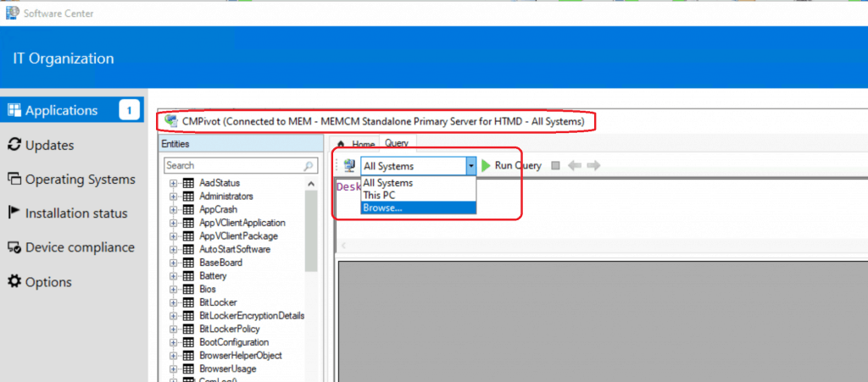Click the Operating Systems icon
Viewport: 868px width, 382px height.
14,179
